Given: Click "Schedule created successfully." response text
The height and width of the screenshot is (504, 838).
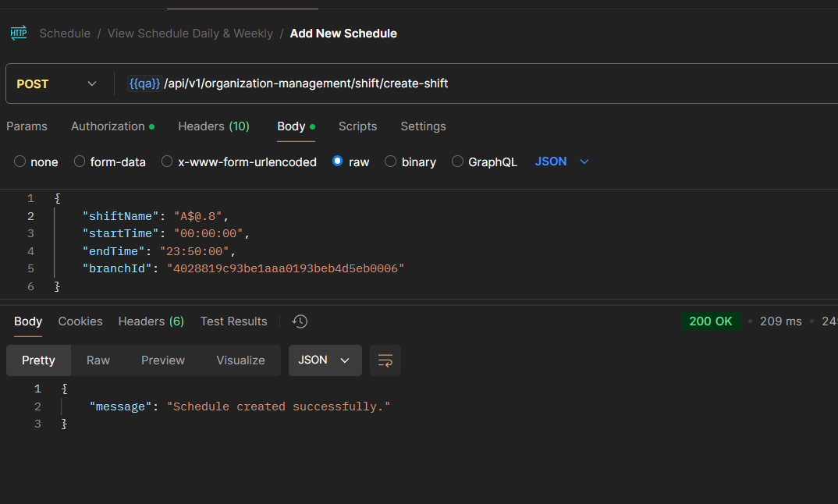Looking at the screenshot, I should click(279, 406).
